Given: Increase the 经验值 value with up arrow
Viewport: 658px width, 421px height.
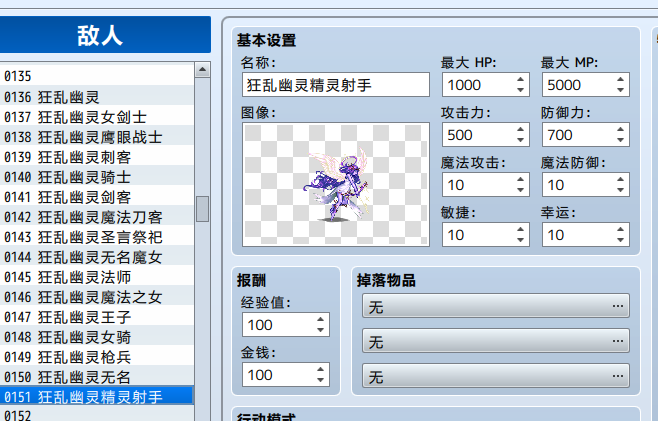Looking at the screenshot, I should coord(321,319).
